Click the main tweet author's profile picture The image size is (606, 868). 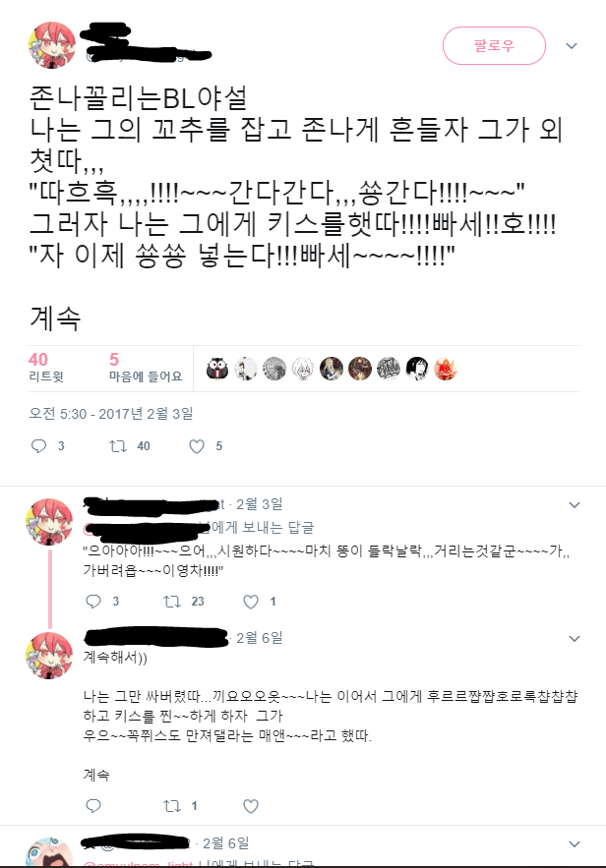pos(52,45)
